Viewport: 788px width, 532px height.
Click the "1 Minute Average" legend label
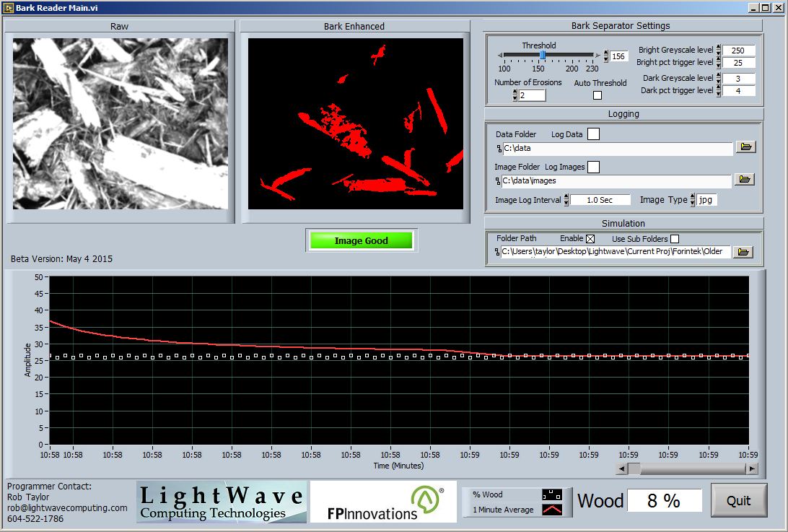point(503,510)
